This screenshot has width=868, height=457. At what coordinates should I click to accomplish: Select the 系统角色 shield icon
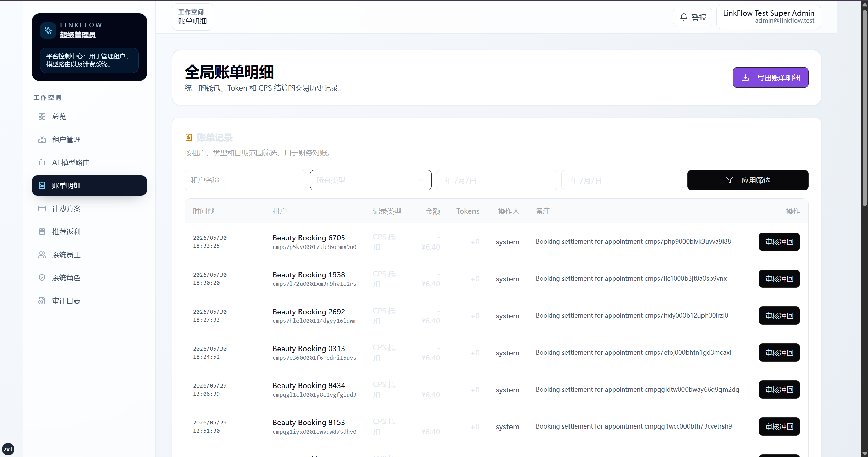click(x=42, y=278)
